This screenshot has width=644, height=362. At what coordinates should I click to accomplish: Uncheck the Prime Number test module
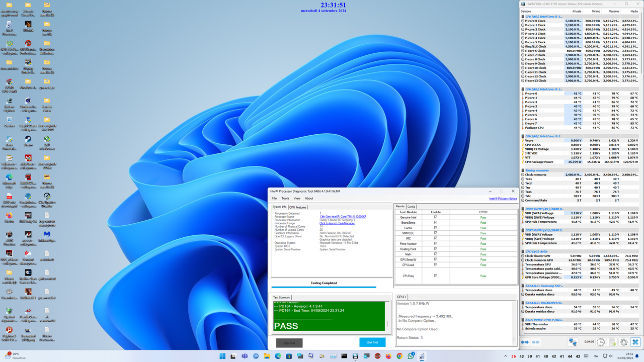(x=436, y=243)
